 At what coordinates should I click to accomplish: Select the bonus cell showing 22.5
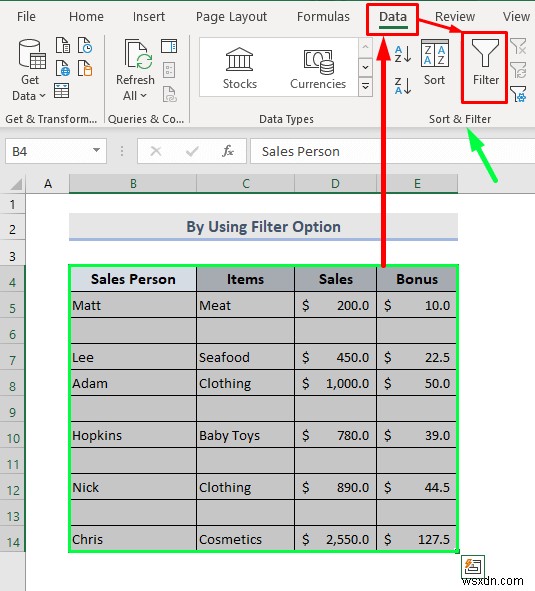coord(417,357)
